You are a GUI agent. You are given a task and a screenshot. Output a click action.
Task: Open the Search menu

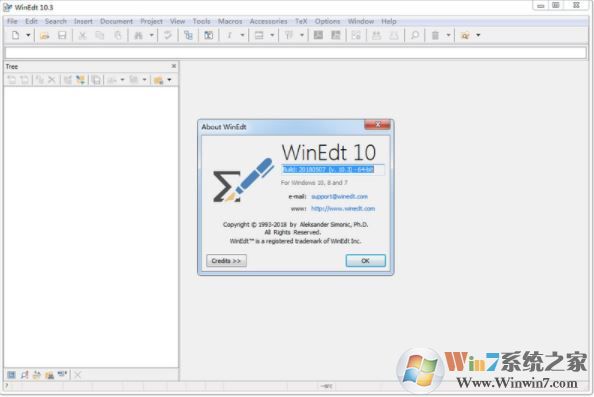click(x=56, y=21)
